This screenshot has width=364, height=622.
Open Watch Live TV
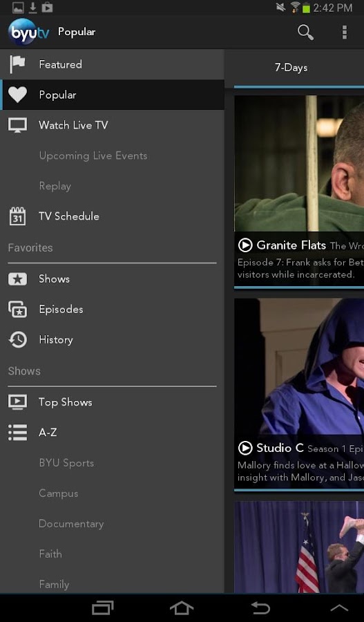point(112,125)
